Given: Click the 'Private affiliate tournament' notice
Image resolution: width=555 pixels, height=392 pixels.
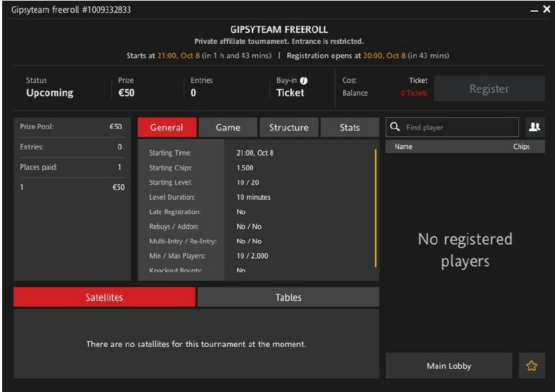Looking at the screenshot, I should click(279, 42).
